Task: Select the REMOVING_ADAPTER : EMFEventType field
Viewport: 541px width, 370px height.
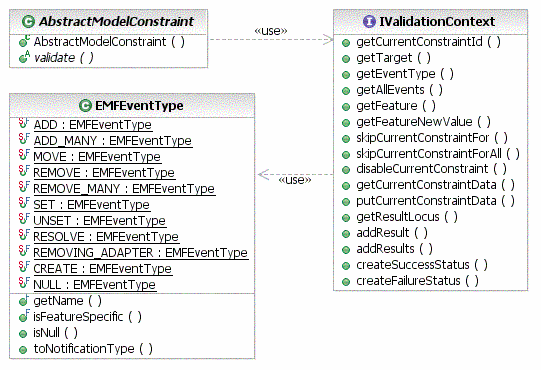Action: 141,253
